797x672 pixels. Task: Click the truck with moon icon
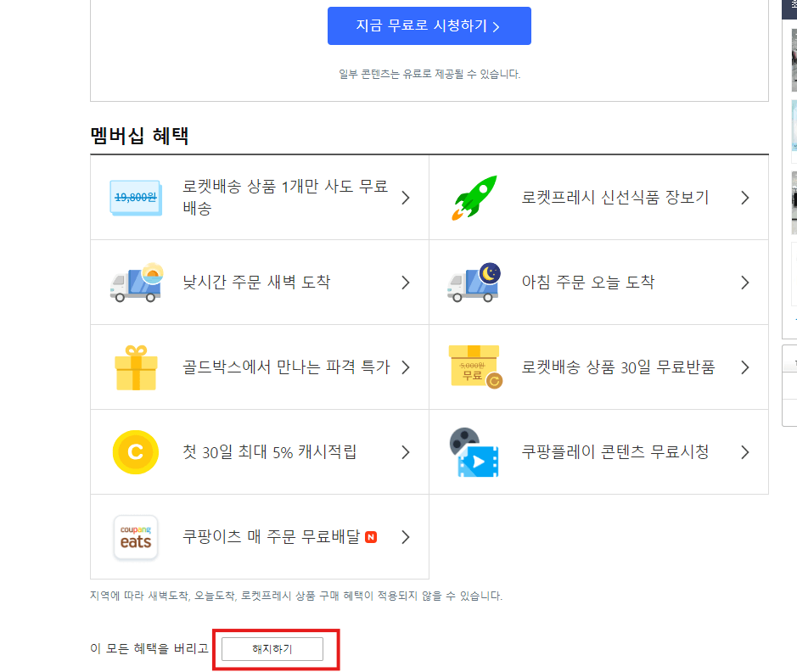(x=474, y=283)
